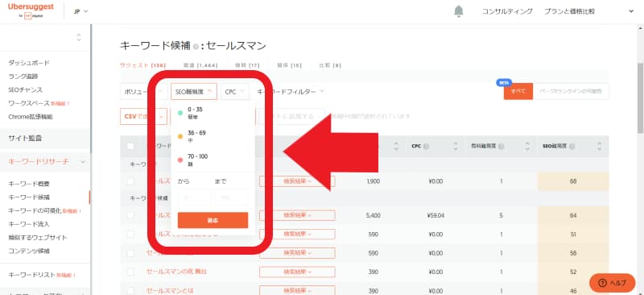The width and height of the screenshot is (644, 295).
Task: Click the orange apply button in difficulty popup
Action: [213, 220]
